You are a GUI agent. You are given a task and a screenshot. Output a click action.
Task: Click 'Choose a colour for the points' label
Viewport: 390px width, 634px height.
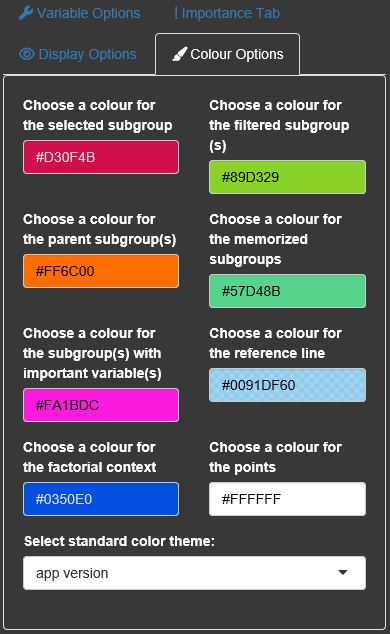275,457
